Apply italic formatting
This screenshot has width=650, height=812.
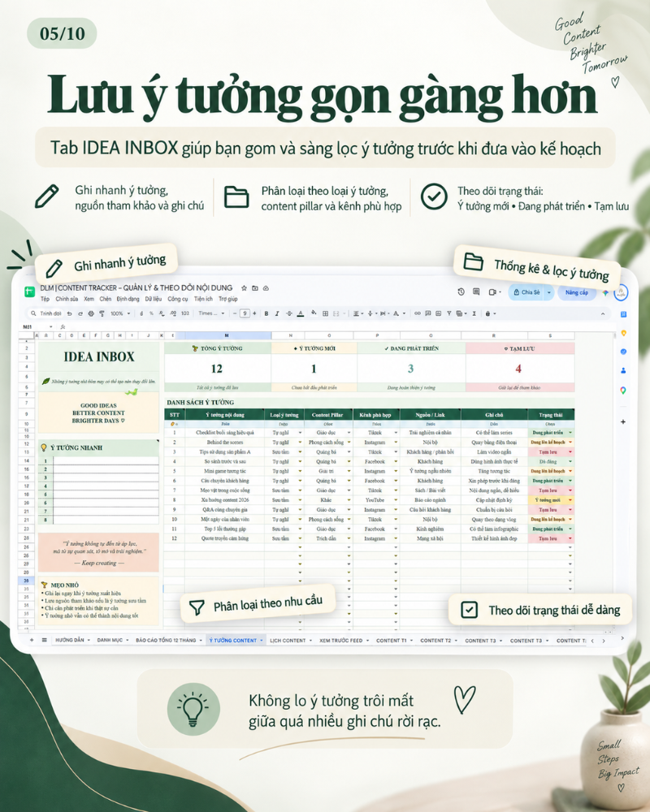click(277, 313)
